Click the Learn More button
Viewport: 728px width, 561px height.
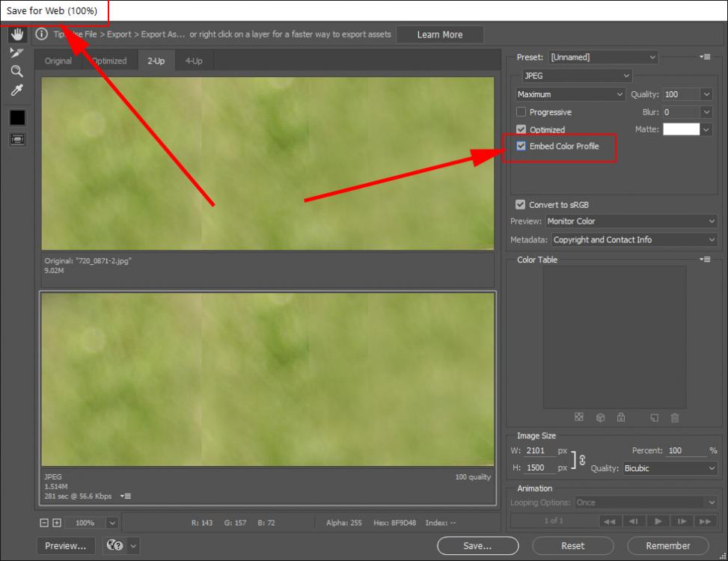click(440, 34)
